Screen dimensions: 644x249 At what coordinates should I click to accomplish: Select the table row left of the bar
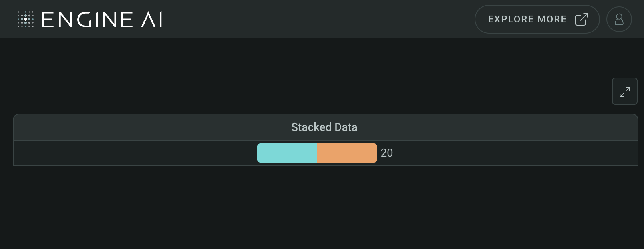click(135, 153)
